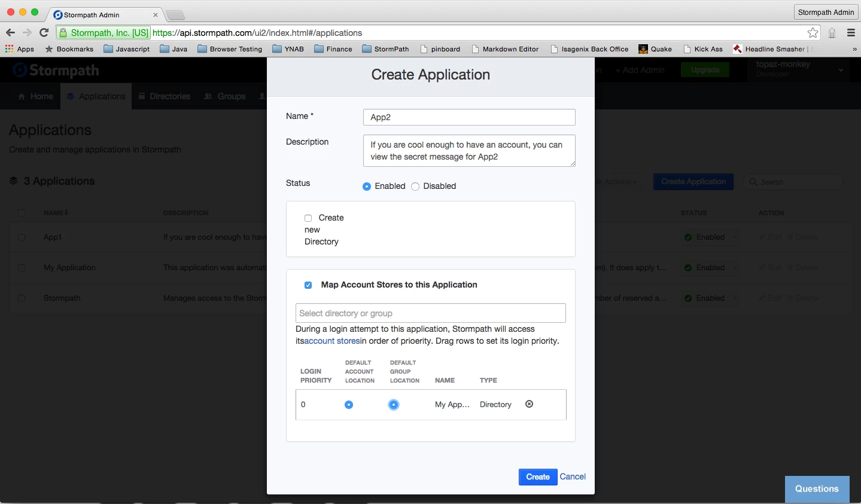Select the Enabled status radio
The image size is (861, 504).
367,187
